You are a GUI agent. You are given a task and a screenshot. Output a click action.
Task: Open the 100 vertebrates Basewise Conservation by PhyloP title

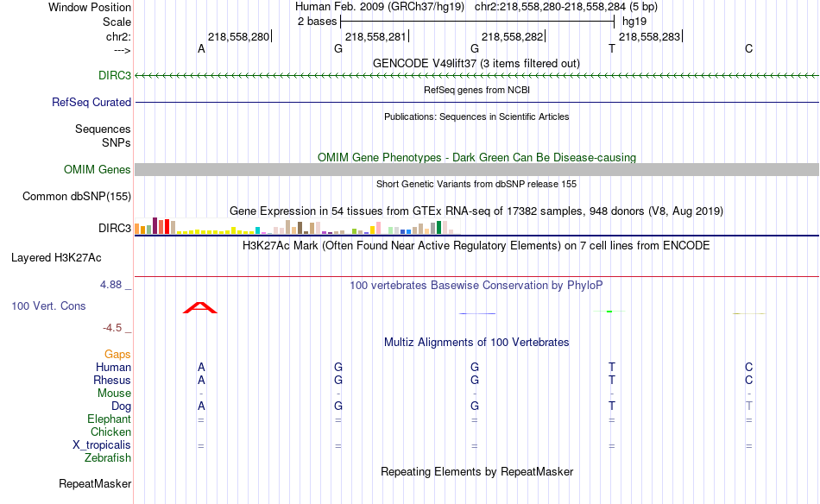point(476,286)
